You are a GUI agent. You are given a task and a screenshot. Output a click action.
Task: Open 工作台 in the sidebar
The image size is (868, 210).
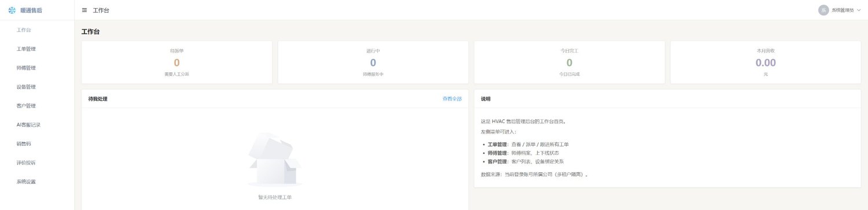(x=37, y=30)
